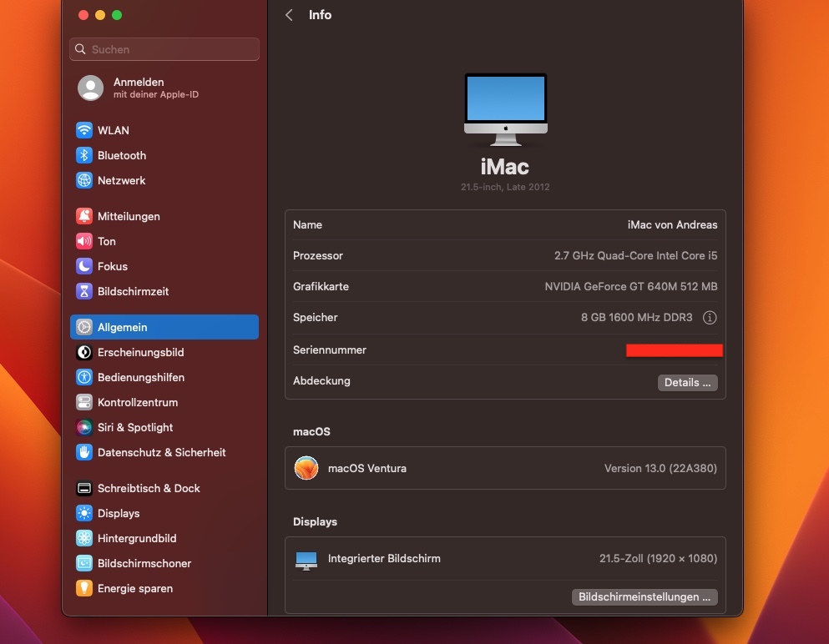Click the Bildschirmzeit label in the sidebar
Screen dimensions: 829x644
point(134,291)
